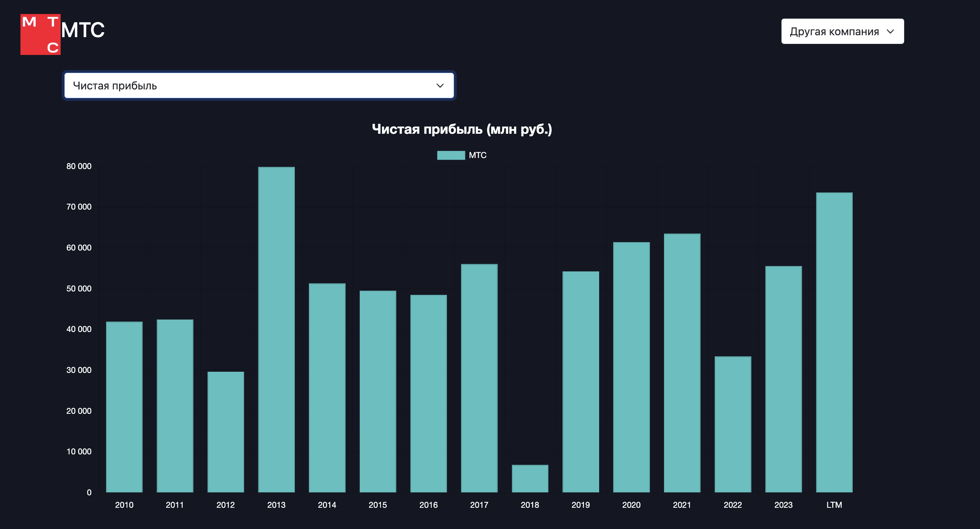Click the '2016' x-axis label
The width and height of the screenshot is (980, 529).
pos(429,505)
